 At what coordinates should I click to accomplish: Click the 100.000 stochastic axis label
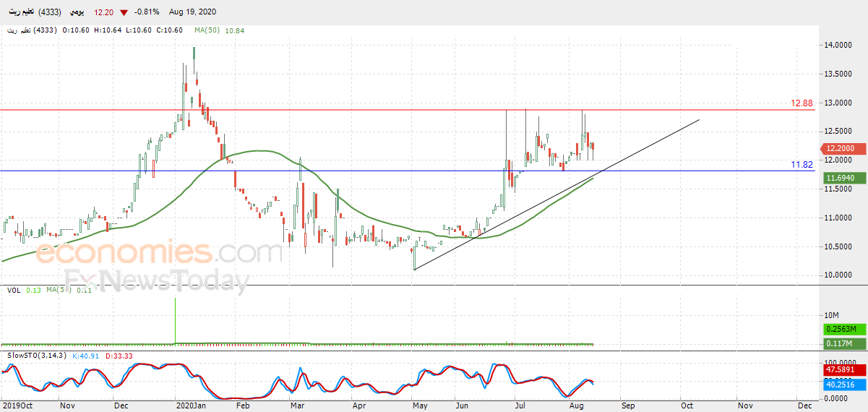click(840, 362)
